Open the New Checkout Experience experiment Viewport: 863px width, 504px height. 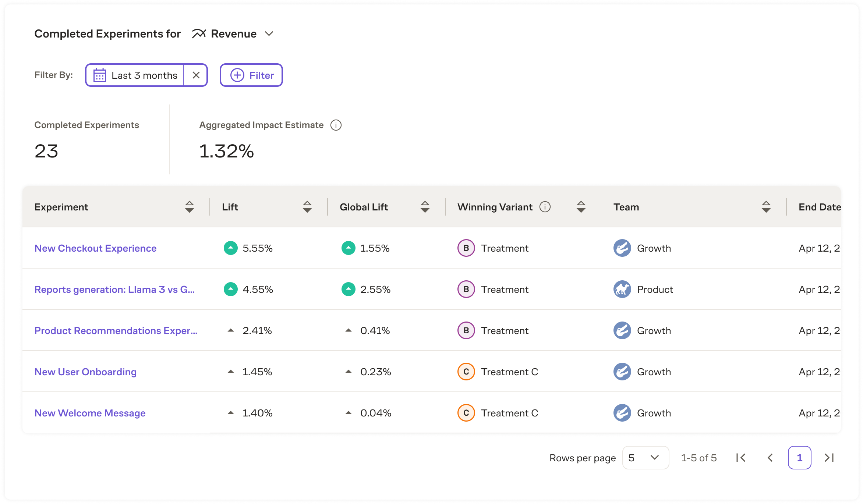95,248
